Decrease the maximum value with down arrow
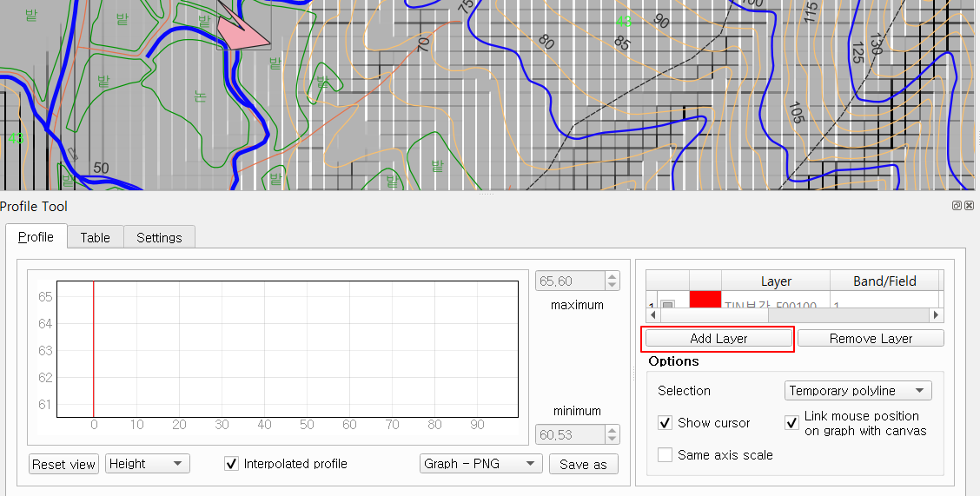The height and width of the screenshot is (496, 980). tap(612, 286)
